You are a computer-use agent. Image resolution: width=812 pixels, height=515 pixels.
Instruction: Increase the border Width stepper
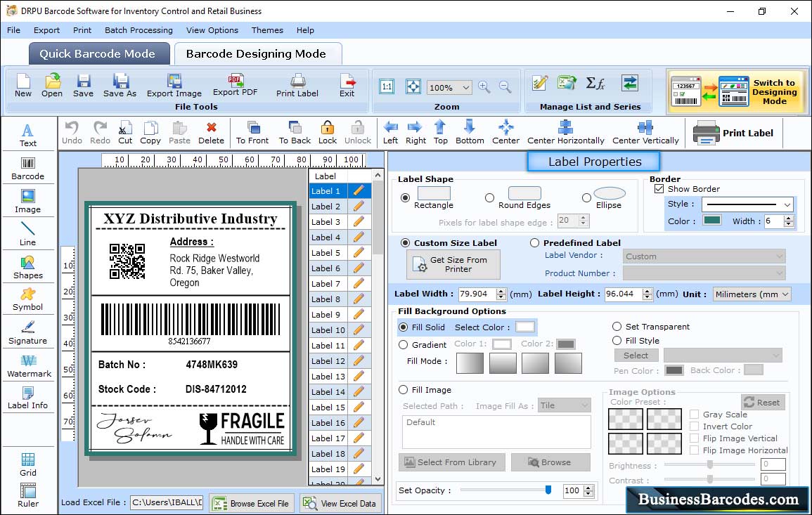(x=789, y=218)
